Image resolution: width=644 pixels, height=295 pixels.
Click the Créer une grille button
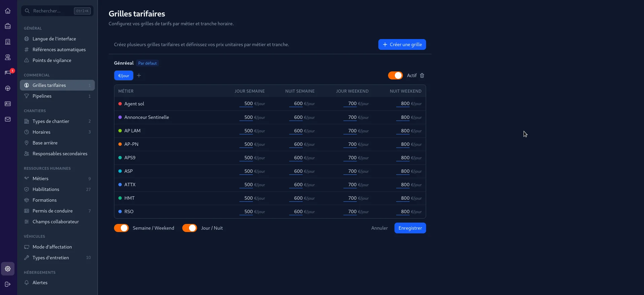pos(402,44)
